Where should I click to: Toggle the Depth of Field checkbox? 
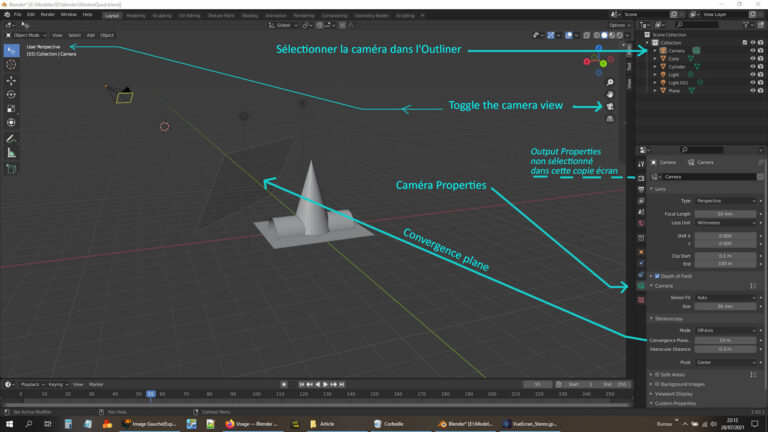click(656, 275)
